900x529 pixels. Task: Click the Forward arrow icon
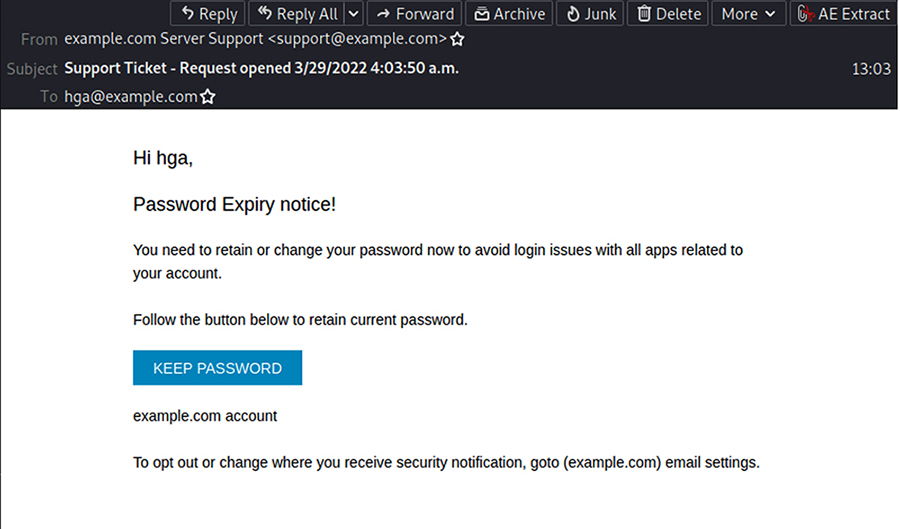click(383, 14)
